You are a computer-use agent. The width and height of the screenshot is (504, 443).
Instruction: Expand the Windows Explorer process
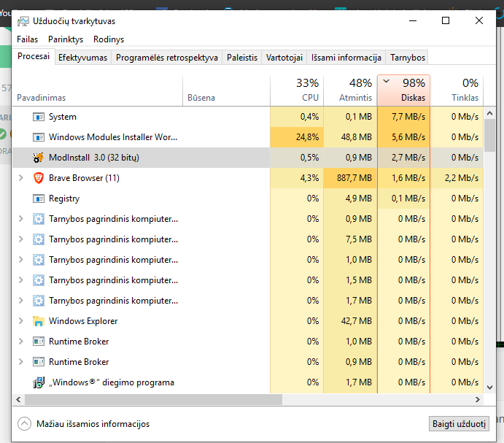click(21, 321)
